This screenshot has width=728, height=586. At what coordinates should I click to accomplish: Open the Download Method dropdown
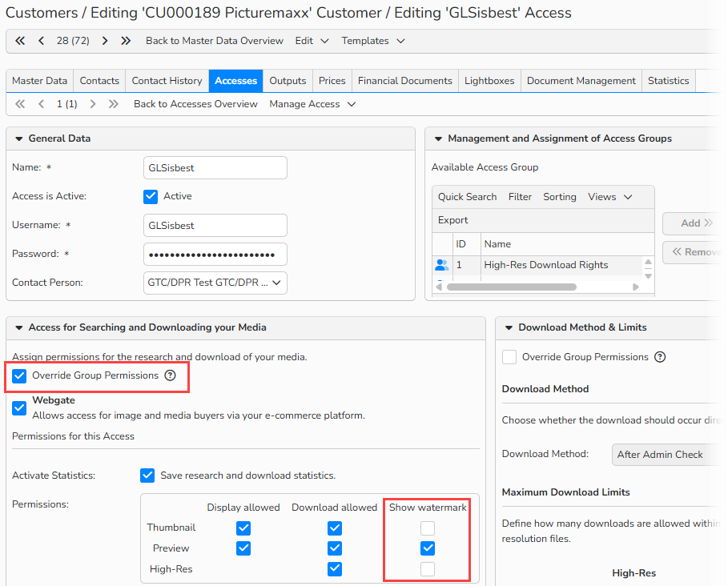(x=669, y=455)
